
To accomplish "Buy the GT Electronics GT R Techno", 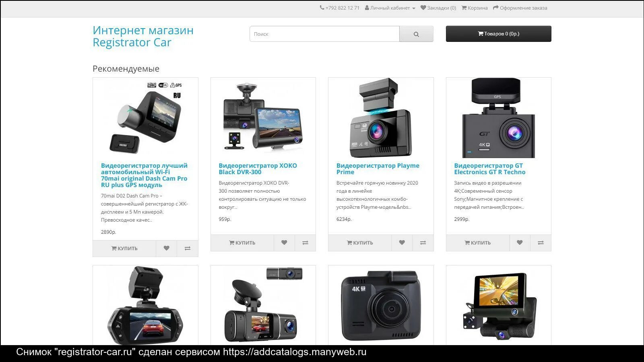I will click(x=478, y=243).
